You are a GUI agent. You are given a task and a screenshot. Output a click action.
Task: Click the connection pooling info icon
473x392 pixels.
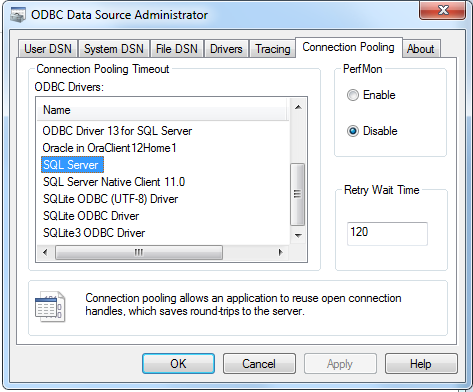50,306
